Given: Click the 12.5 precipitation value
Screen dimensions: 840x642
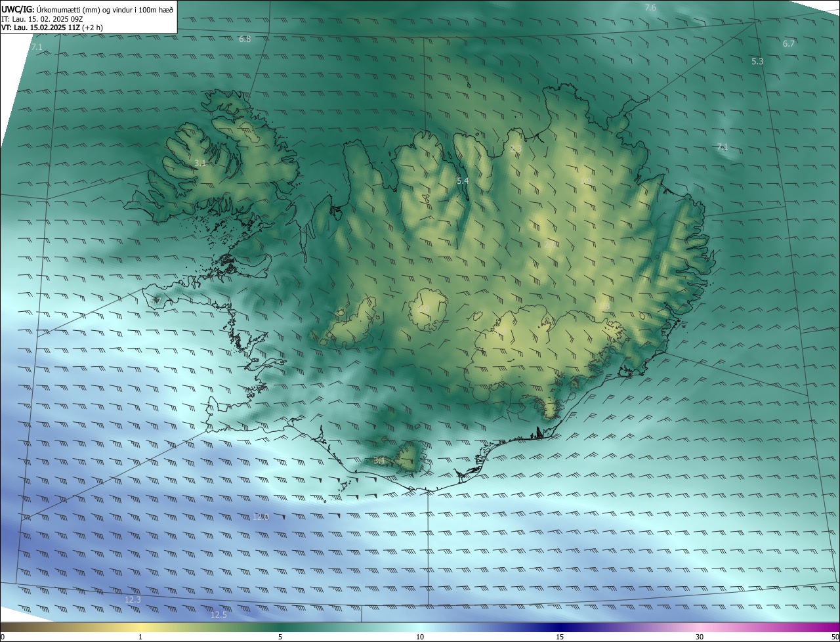Looking at the screenshot, I should click(x=219, y=615).
